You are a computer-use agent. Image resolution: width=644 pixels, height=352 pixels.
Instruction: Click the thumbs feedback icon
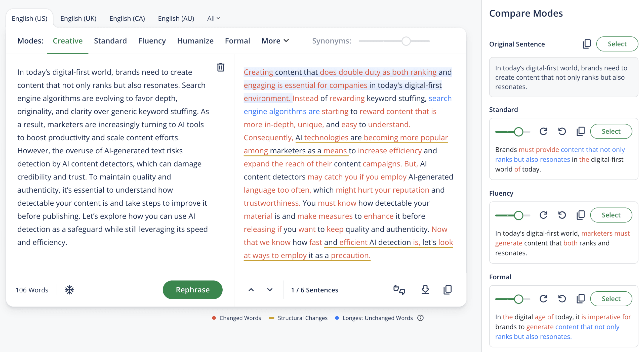[x=399, y=290]
